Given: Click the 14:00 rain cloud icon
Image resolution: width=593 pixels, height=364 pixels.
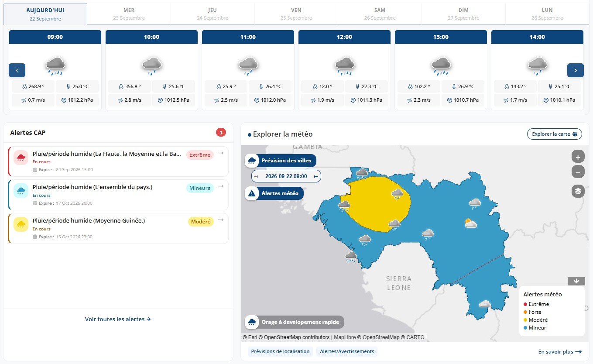Looking at the screenshot, I should click(538, 65).
